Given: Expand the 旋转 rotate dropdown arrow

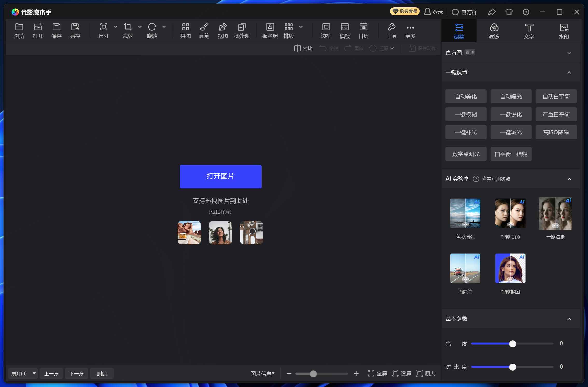Looking at the screenshot, I should 164,27.
